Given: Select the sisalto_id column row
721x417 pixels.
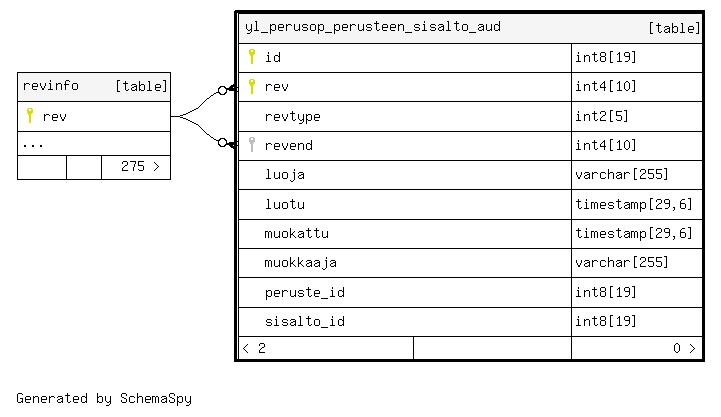Looking at the screenshot, I should (x=470, y=322).
